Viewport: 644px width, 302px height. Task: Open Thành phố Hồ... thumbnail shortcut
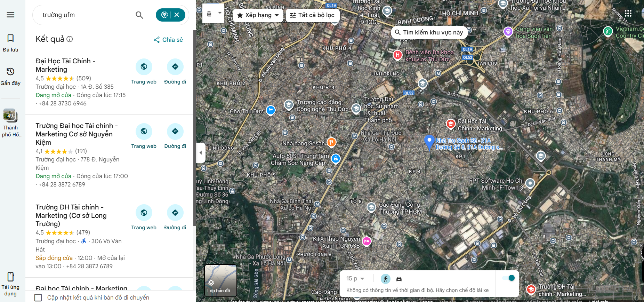click(x=10, y=123)
